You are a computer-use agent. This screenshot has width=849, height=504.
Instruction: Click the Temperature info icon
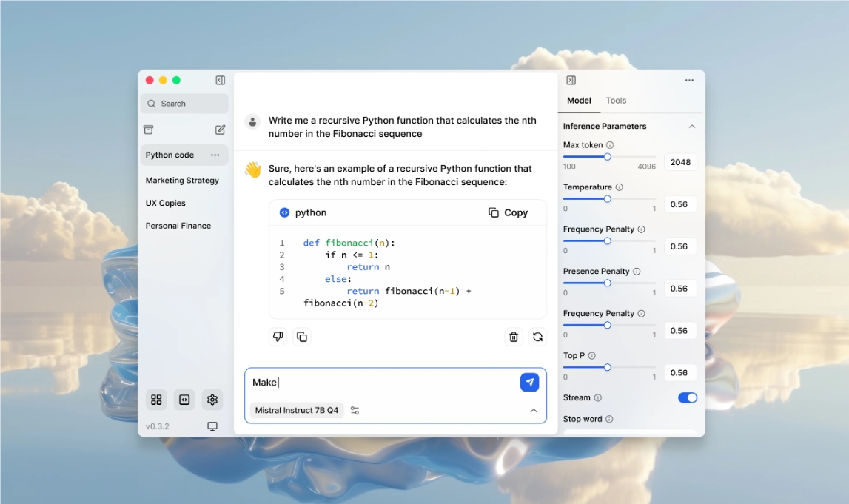click(x=620, y=187)
